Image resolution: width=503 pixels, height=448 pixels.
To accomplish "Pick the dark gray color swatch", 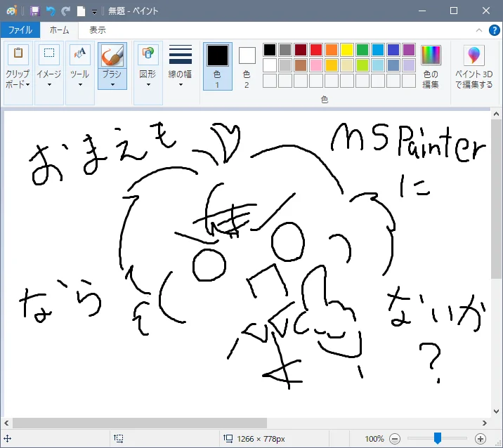I will (x=285, y=50).
